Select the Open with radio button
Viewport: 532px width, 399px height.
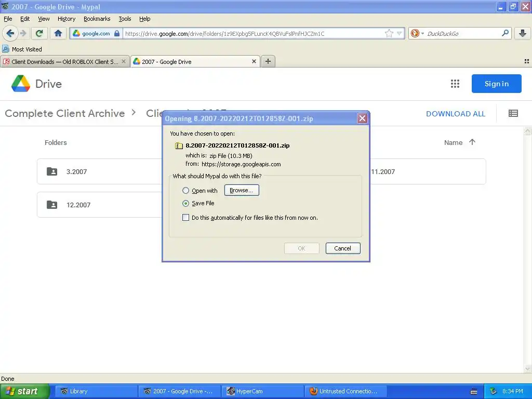185,190
